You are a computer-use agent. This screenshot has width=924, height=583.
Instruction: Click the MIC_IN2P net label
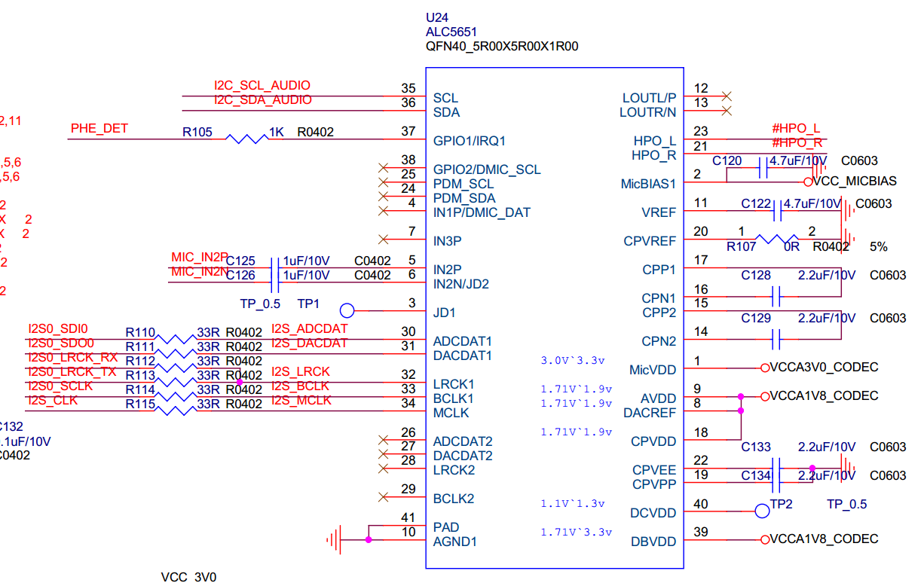click(x=200, y=258)
